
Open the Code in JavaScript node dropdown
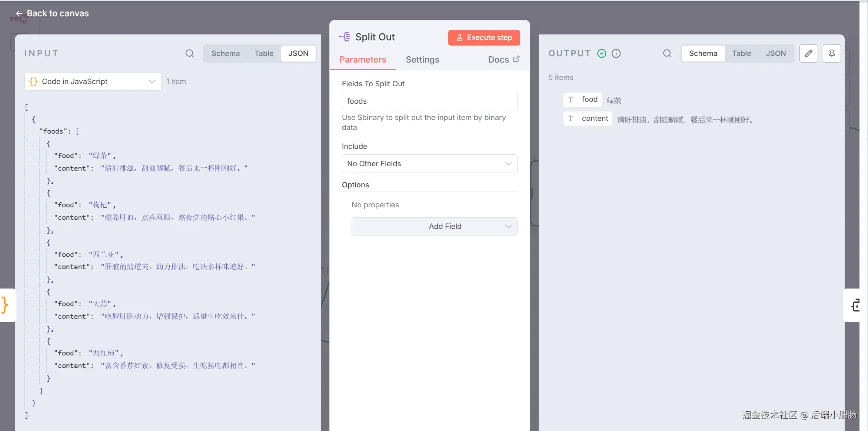pyautogui.click(x=93, y=81)
